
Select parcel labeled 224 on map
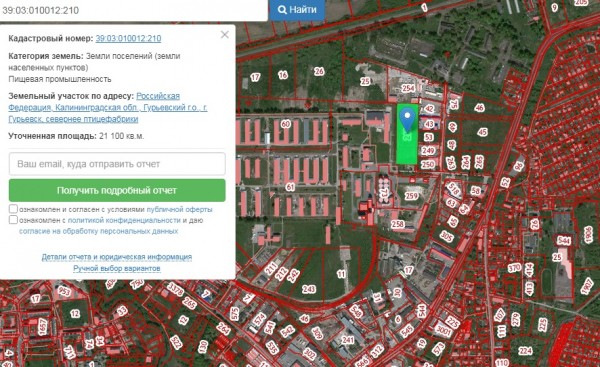click(525, 350)
